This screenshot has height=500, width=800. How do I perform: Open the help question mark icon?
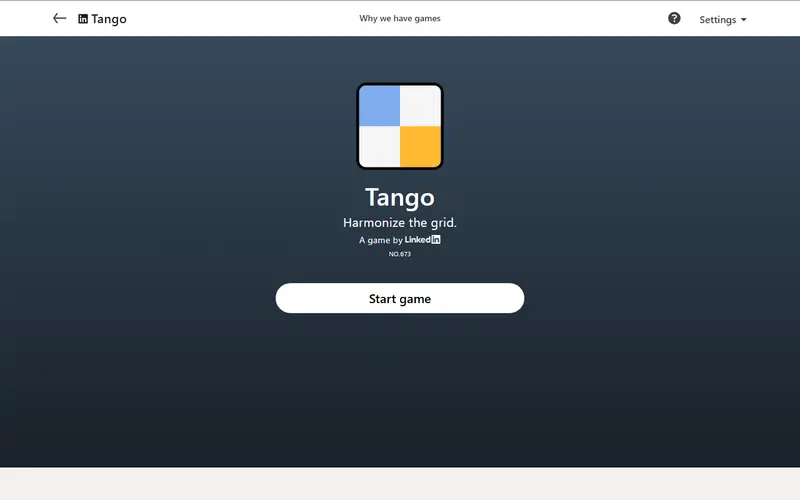[674, 18]
